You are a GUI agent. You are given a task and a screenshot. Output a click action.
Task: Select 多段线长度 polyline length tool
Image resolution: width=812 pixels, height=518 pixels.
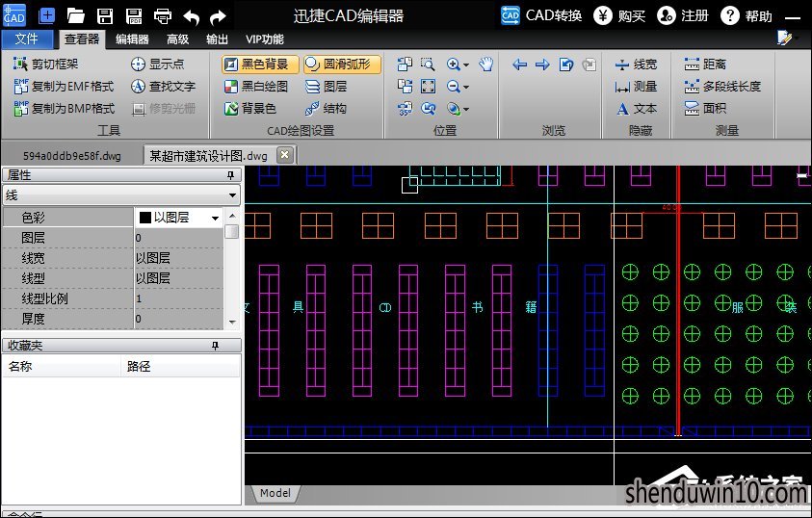coord(722,87)
